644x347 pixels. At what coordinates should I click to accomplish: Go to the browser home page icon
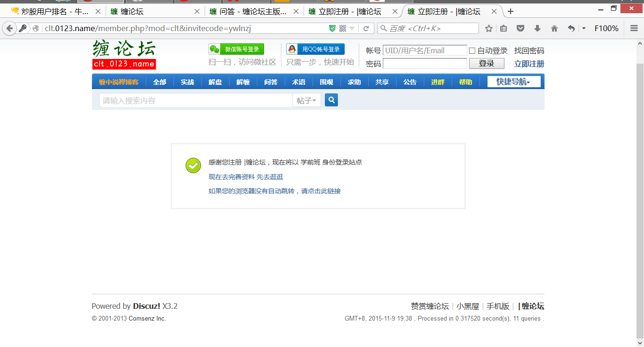point(554,29)
